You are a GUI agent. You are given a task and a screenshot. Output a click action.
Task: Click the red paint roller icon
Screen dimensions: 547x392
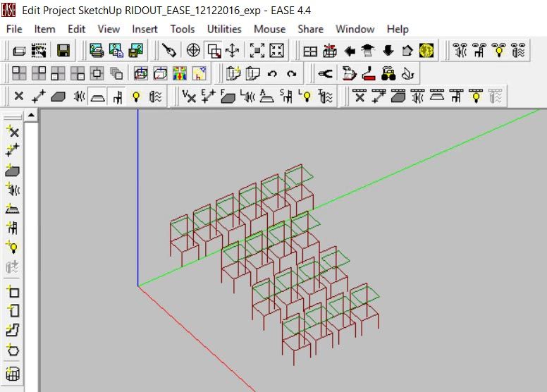[x=369, y=73]
